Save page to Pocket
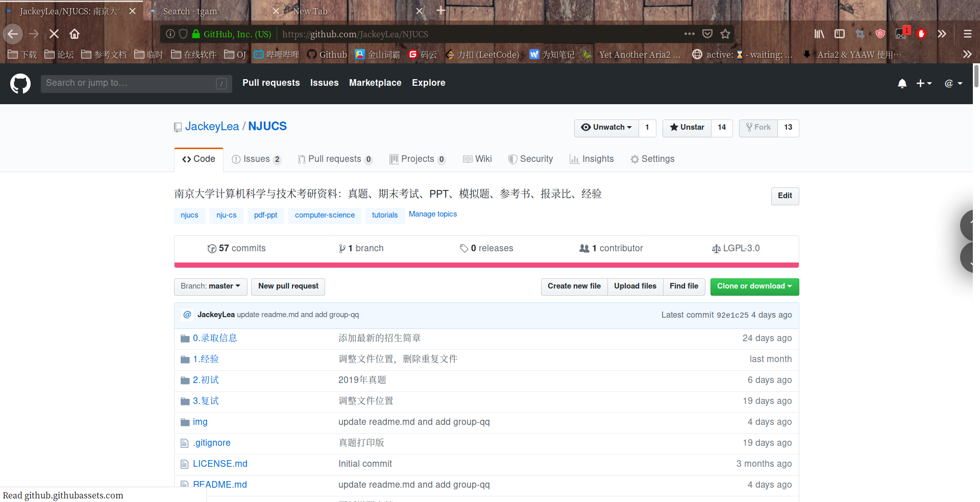This screenshot has height=502, width=980. pos(707,34)
